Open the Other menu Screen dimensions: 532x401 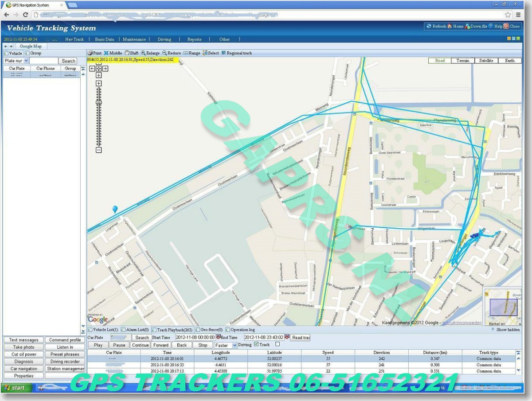[x=225, y=39]
